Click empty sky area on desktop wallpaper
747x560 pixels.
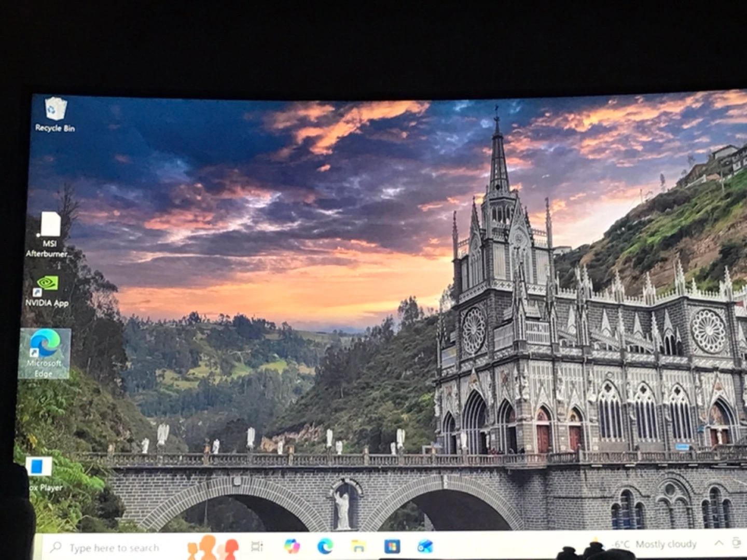(208, 156)
